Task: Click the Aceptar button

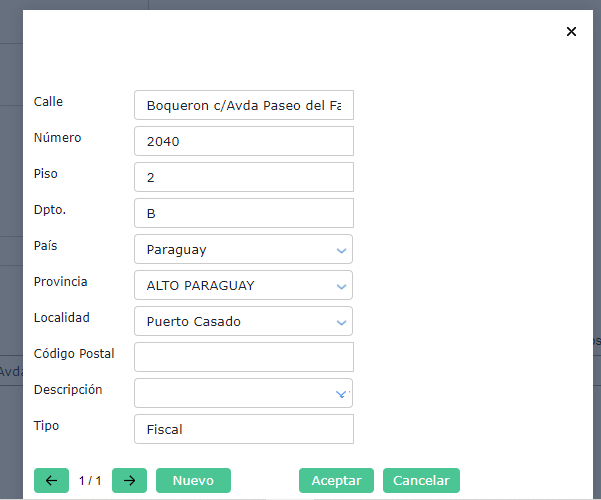Action: 336,481
